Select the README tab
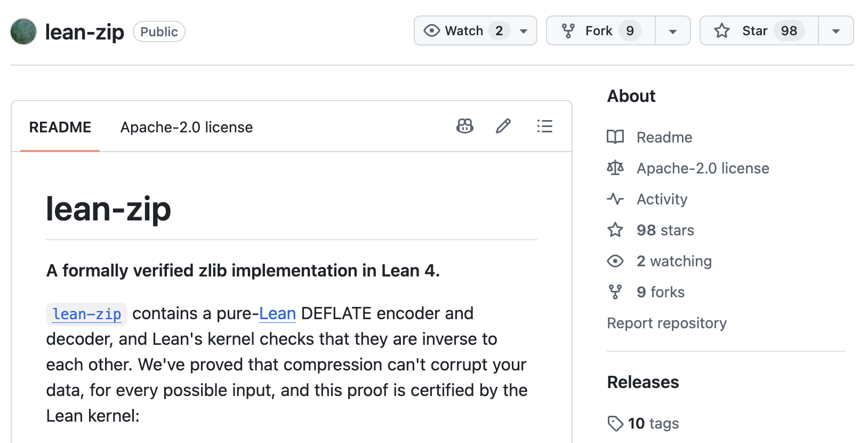 click(60, 127)
